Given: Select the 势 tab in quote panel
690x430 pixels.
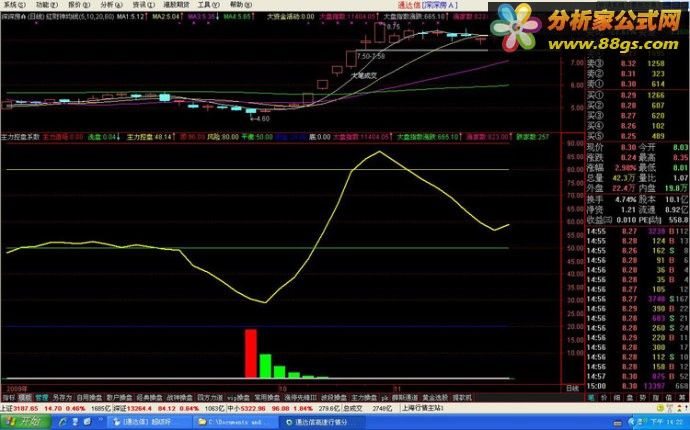Looking at the screenshot, I should tap(643, 397).
